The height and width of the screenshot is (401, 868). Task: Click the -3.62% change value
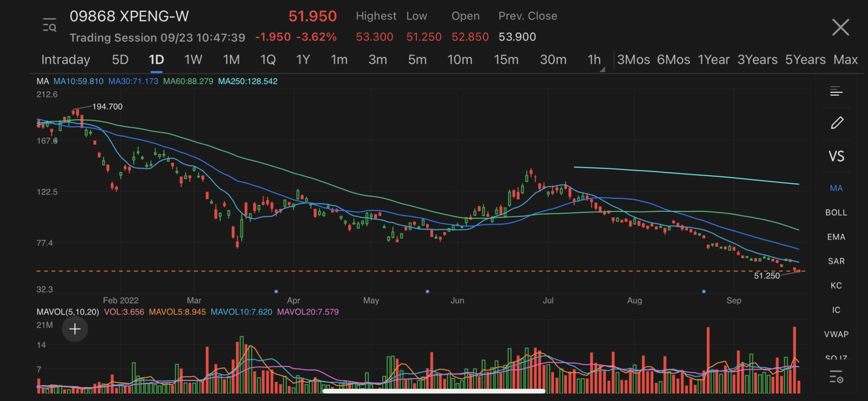(316, 37)
